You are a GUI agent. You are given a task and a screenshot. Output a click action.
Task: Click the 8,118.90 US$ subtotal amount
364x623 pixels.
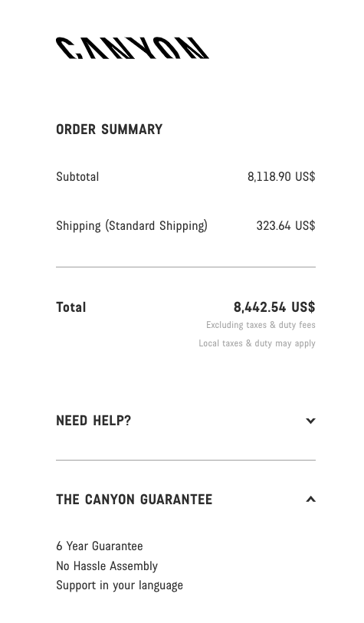pos(281,176)
